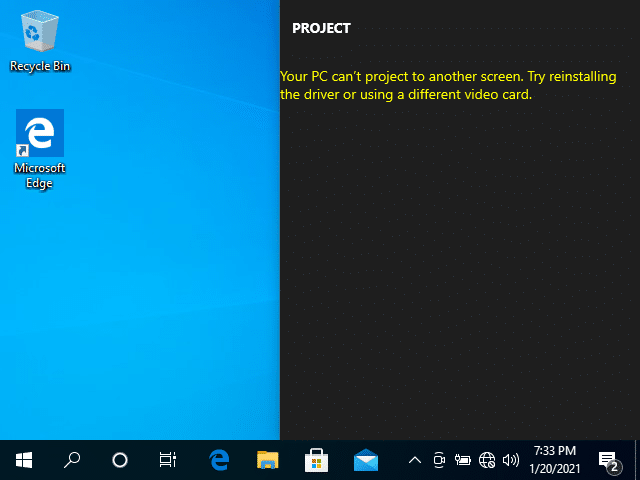Check the battery power tray icon
Viewport: 640px width, 480px height.
(462, 460)
